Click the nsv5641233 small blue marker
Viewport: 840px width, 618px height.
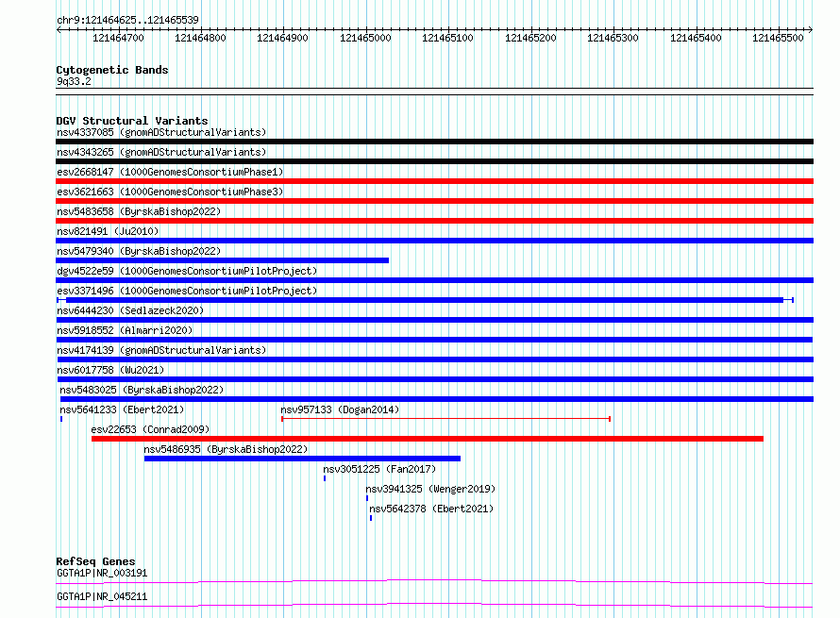[61, 419]
